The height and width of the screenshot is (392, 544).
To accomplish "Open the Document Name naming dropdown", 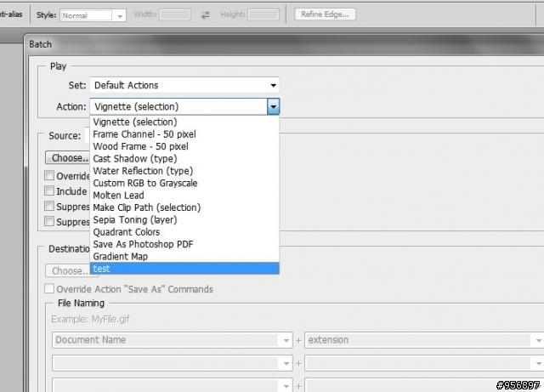I will point(173,340).
